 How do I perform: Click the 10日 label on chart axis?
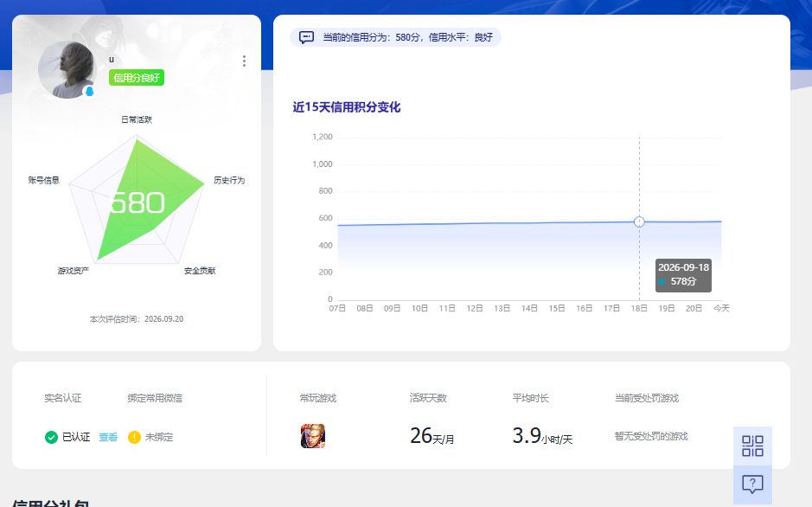[x=419, y=309]
